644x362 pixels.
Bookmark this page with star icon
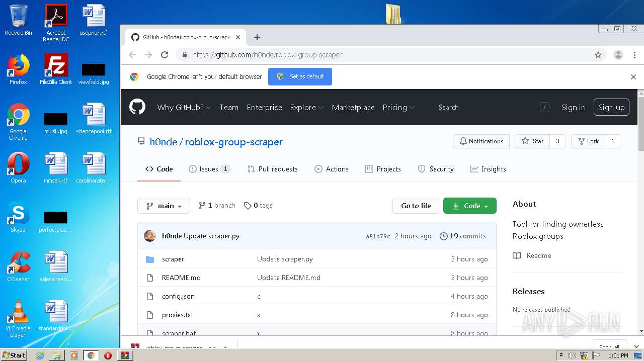(598, 55)
